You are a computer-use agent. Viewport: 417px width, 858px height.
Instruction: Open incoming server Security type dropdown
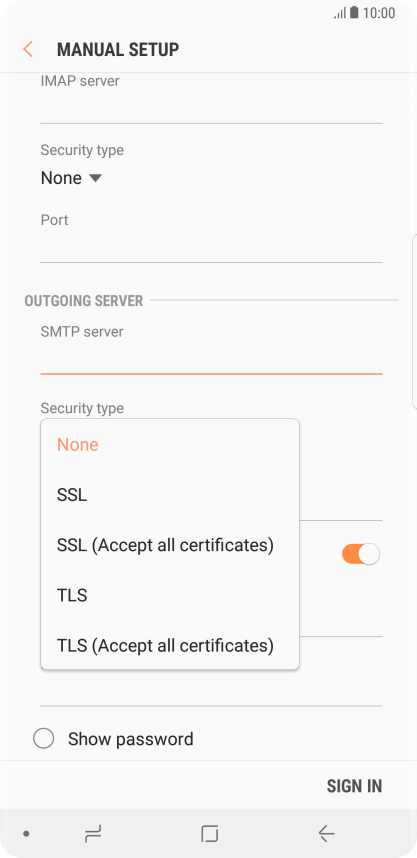(x=72, y=178)
